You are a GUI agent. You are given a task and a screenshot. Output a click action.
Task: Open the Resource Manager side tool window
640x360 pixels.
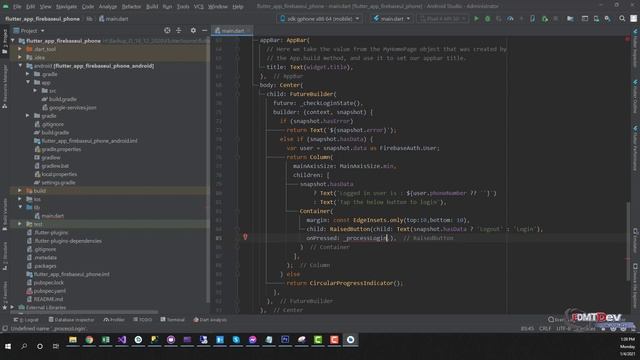pos(4,87)
